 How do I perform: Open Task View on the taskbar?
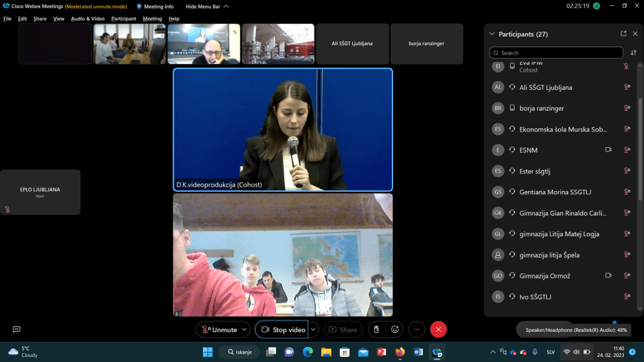pyautogui.click(x=271, y=352)
